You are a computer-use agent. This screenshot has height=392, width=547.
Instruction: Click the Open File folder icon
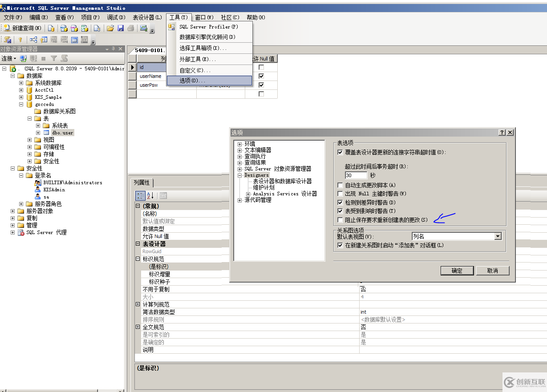110,28
